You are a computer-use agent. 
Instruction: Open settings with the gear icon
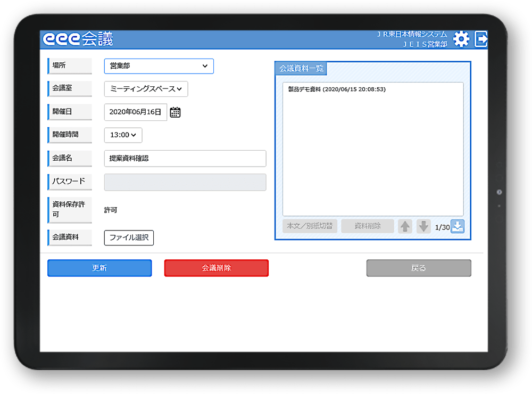[461, 39]
